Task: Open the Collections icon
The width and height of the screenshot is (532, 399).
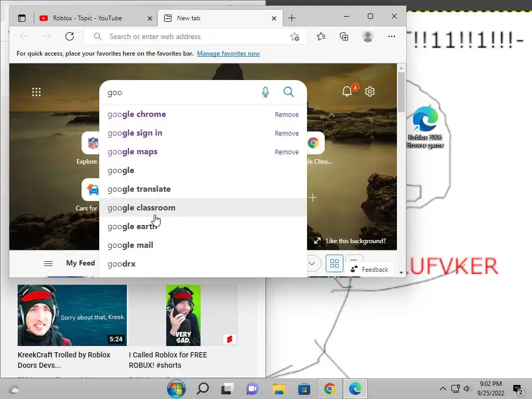Action: (344, 36)
